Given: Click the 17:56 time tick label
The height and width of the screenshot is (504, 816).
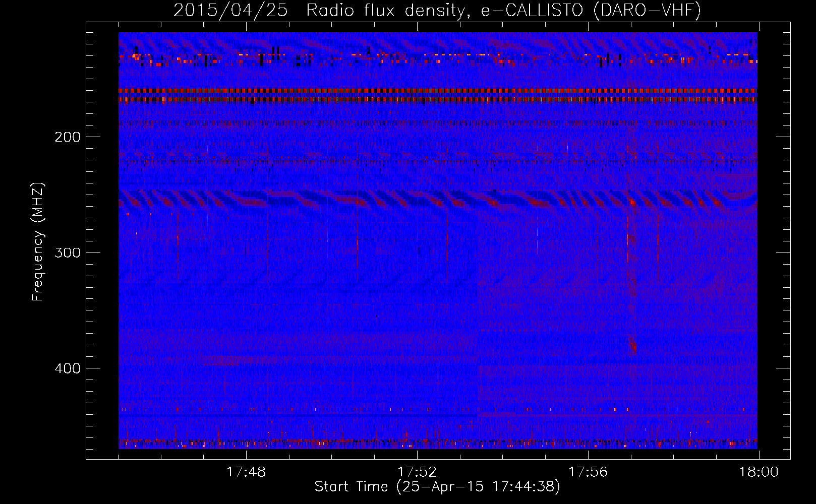Looking at the screenshot, I should pyautogui.click(x=588, y=472).
